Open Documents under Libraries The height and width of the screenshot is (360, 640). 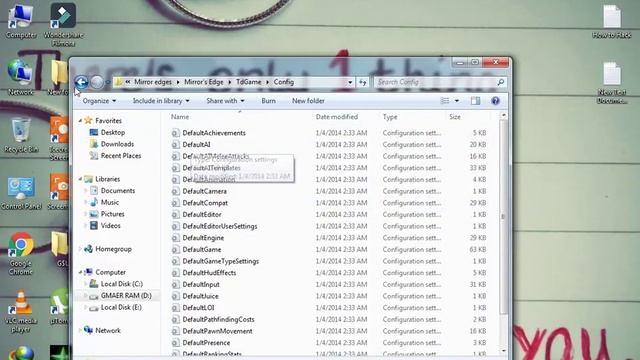coord(118,191)
